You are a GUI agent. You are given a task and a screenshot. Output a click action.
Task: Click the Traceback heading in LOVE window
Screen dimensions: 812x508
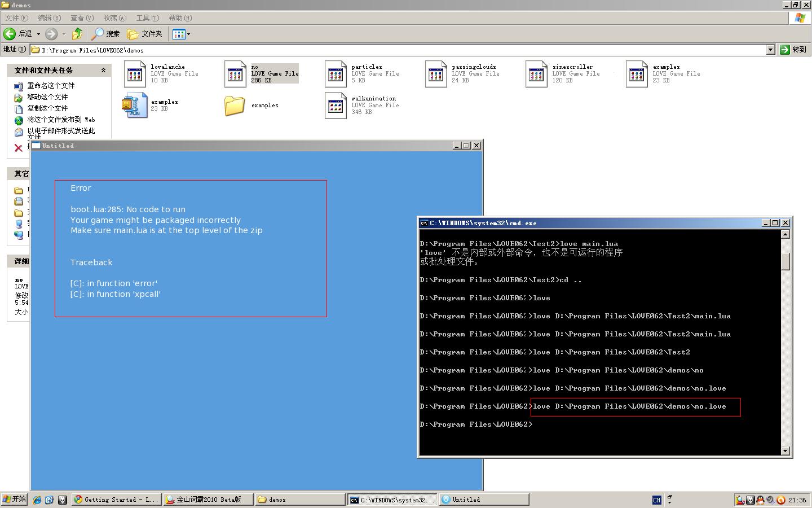[x=91, y=262]
